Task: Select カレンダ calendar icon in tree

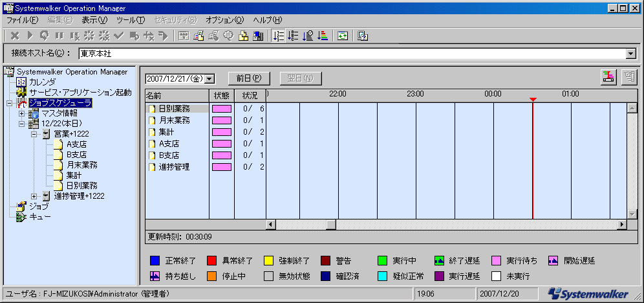Action: [21, 82]
